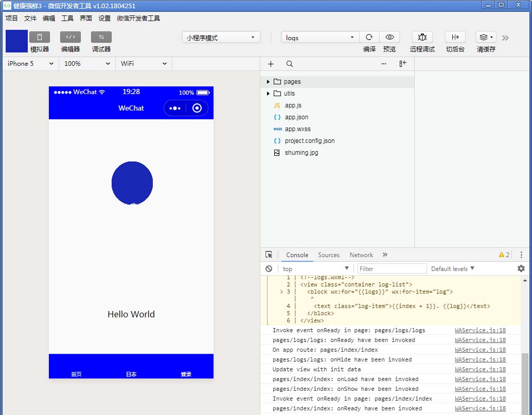This screenshot has height=415, width=532.
Task: Open the 微信开发者工具 menu
Action: (138, 18)
